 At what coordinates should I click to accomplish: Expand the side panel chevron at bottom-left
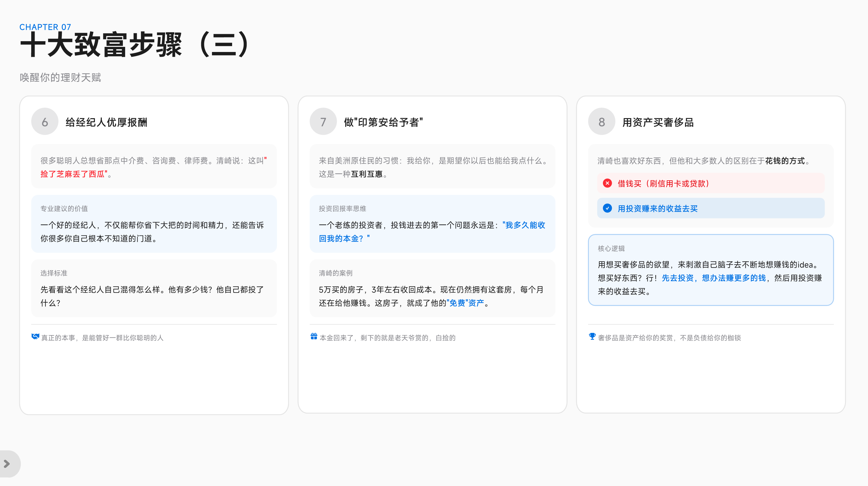[x=7, y=464]
